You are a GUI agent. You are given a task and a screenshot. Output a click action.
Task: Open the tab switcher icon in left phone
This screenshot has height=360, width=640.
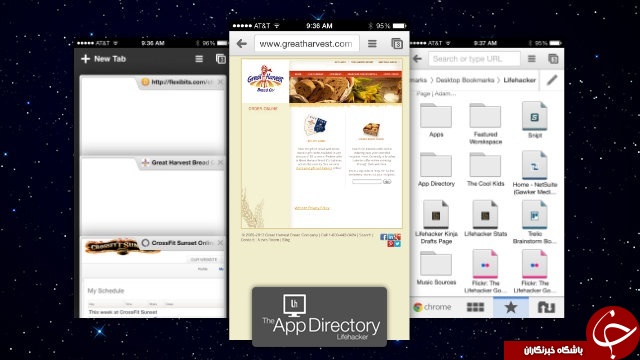click(x=221, y=59)
